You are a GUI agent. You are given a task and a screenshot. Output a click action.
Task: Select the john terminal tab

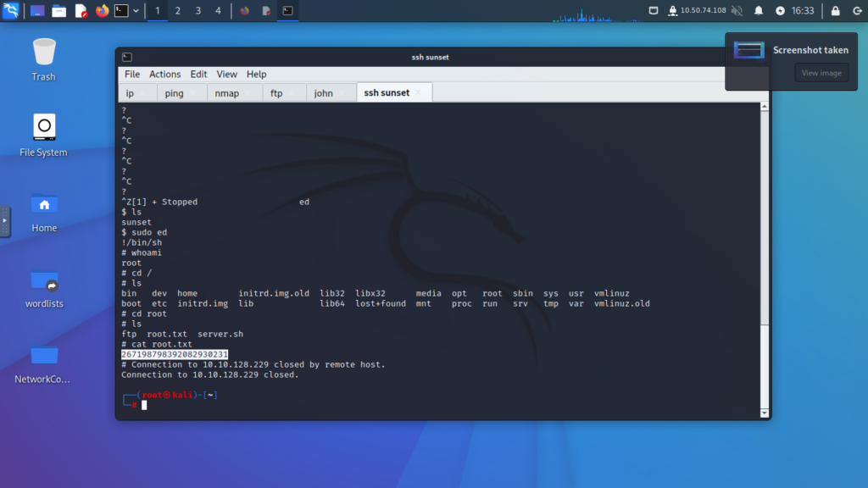click(x=323, y=93)
